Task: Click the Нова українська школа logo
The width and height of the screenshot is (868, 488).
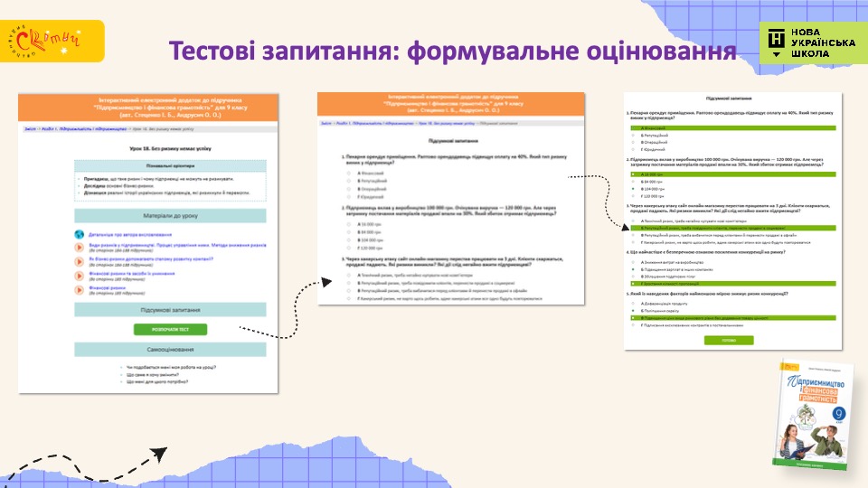Action: point(808,42)
